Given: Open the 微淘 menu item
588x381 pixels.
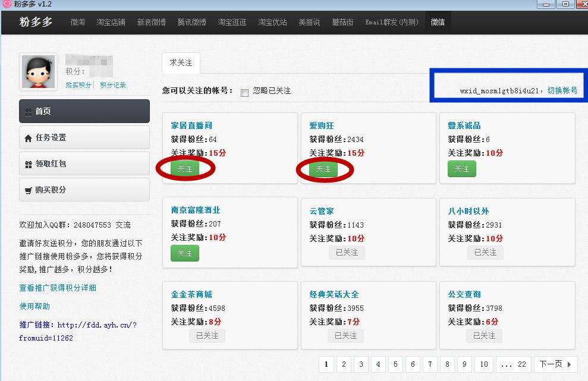Looking at the screenshot, I should pyautogui.click(x=78, y=23).
